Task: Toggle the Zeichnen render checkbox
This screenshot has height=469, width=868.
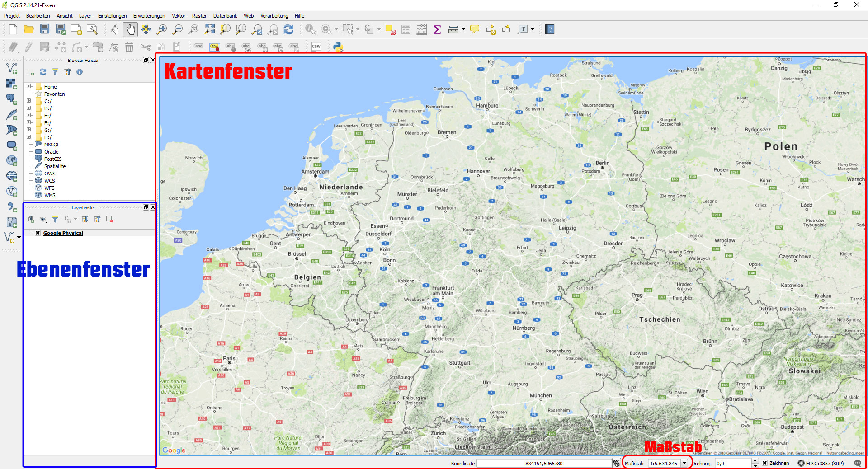Action: pyautogui.click(x=764, y=463)
